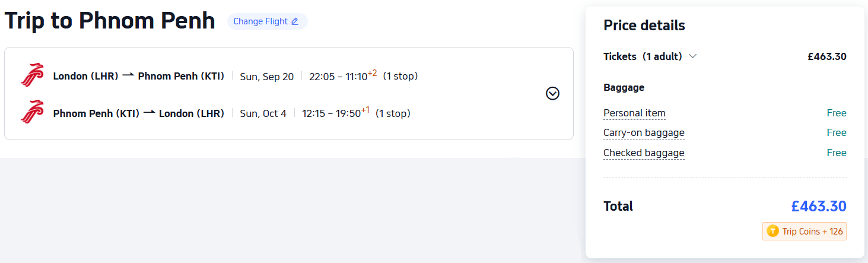Open the Personal item baggage info
This screenshot has width=868, height=263.
(x=634, y=113)
